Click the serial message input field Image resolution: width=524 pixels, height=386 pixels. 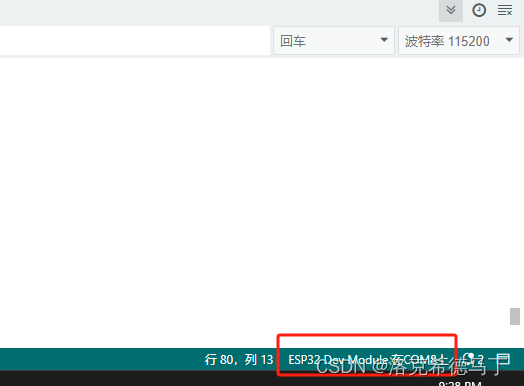pos(134,40)
